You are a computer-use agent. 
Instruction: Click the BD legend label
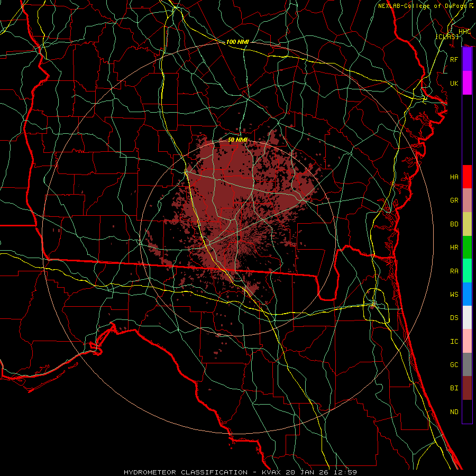tap(454, 224)
